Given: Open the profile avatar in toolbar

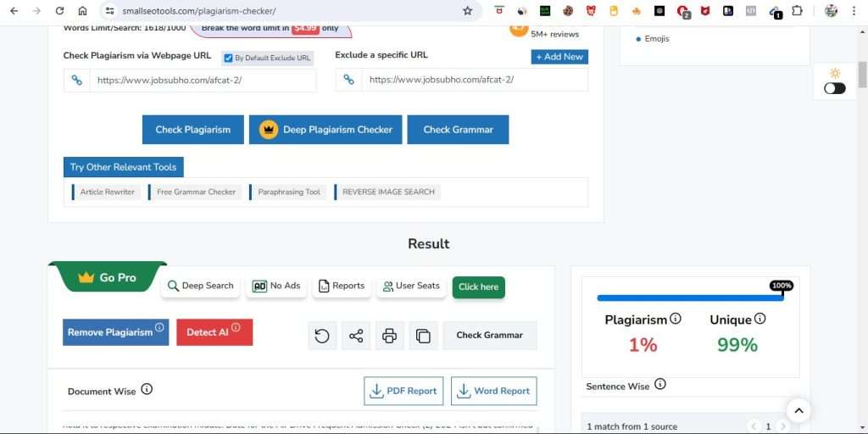Looking at the screenshot, I should 831,10.
